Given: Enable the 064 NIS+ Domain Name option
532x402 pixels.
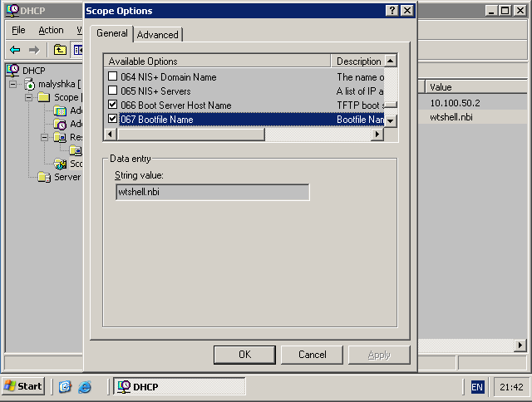Looking at the screenshot, I should (113, 77).
